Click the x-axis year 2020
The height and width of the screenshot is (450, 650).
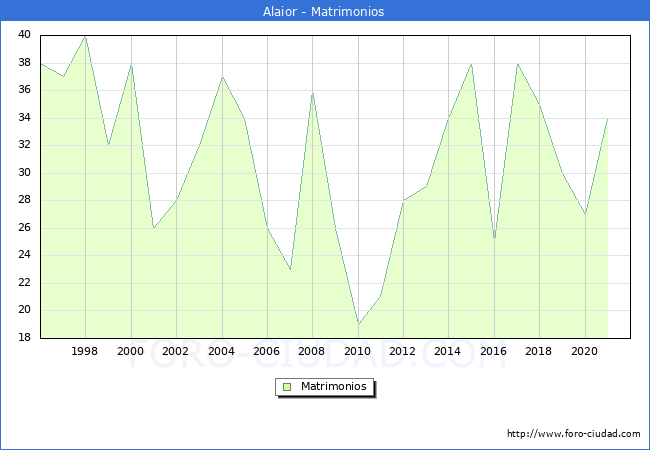pyautogui.click(x=585, y=351)
